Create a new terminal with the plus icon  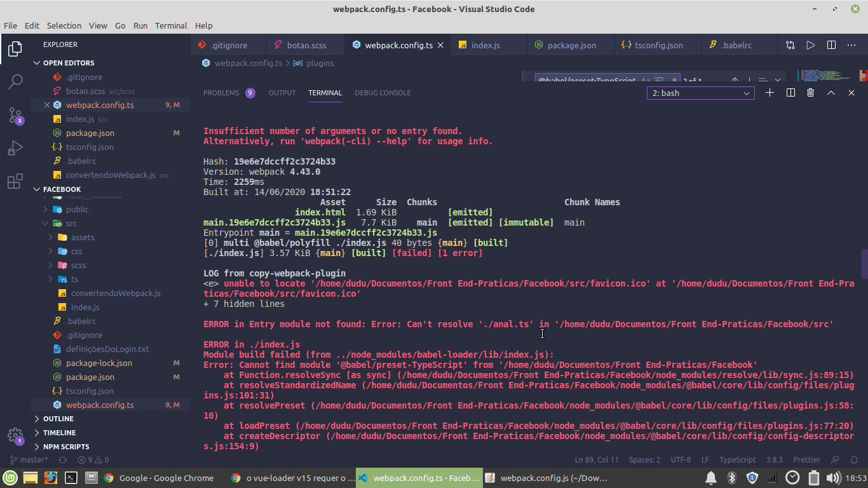point(770,93)
